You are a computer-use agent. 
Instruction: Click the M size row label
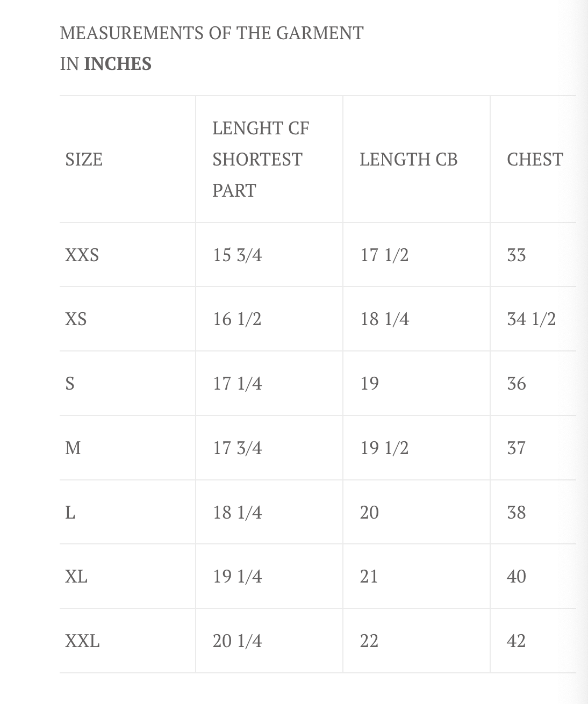(x=73, y=448)
